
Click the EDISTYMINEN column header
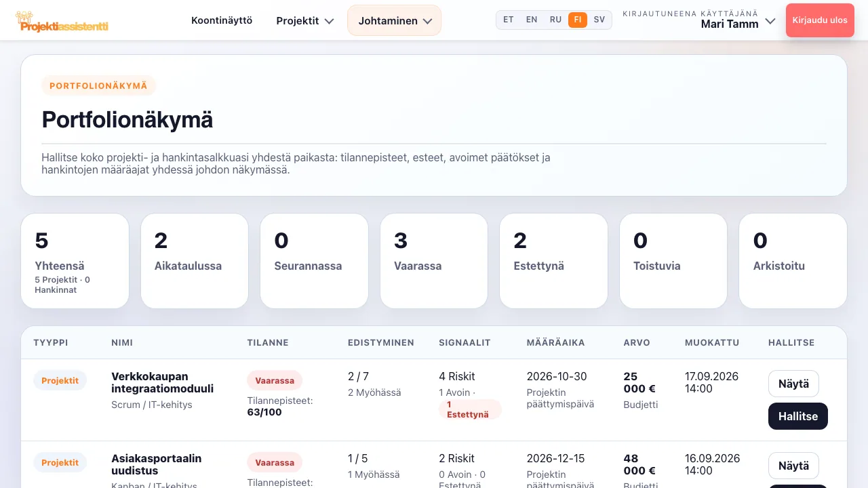pos(381,342)
